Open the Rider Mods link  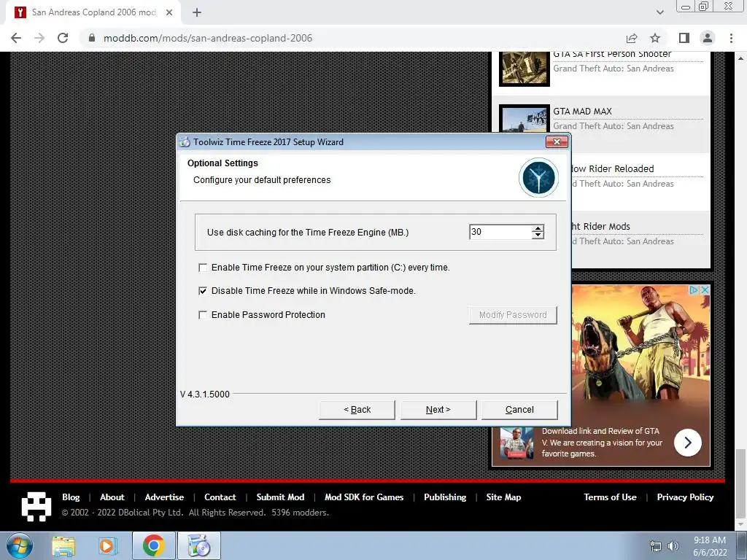pos(600,226)
